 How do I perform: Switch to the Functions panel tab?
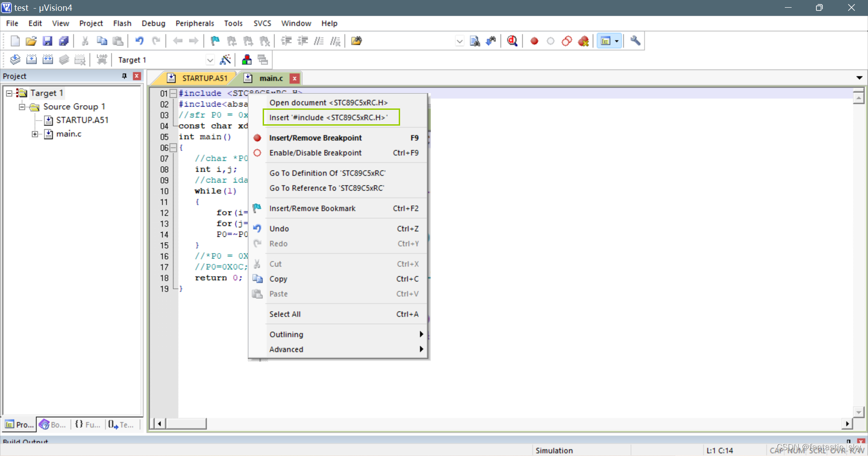pyautogui.click(x=88, y=424)
